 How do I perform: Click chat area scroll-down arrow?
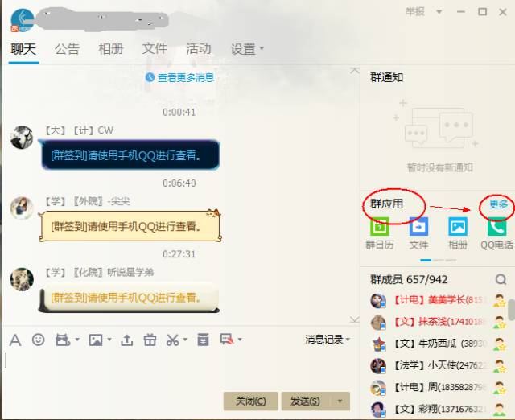354,319
